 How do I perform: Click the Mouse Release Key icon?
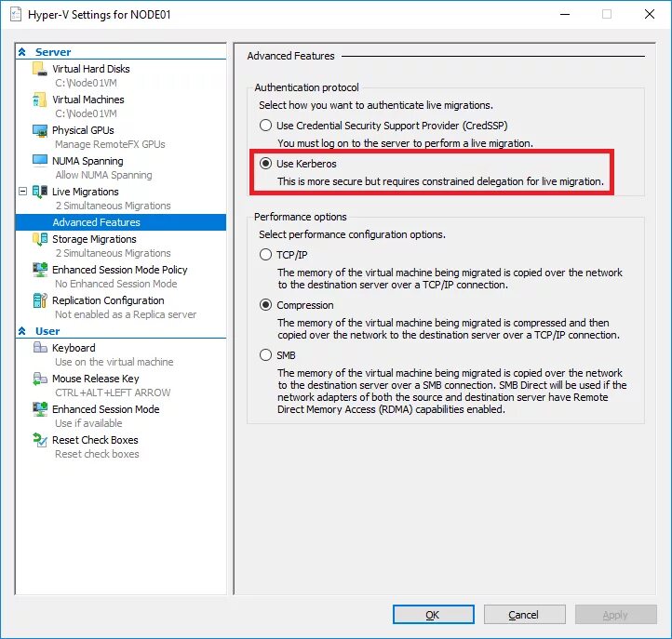pos(40,379)
